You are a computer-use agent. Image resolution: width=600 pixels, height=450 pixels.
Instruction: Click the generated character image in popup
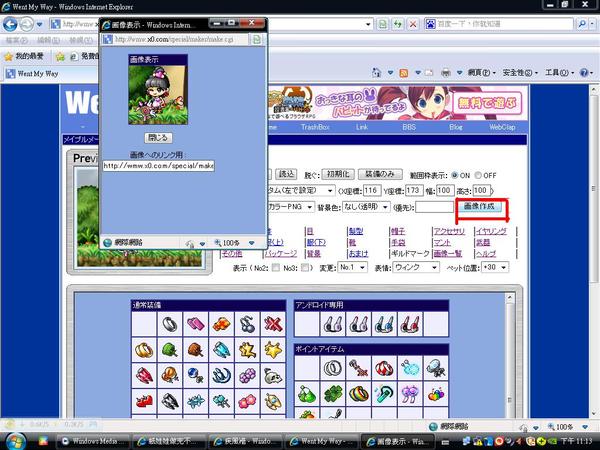click(x=158, y=95)
